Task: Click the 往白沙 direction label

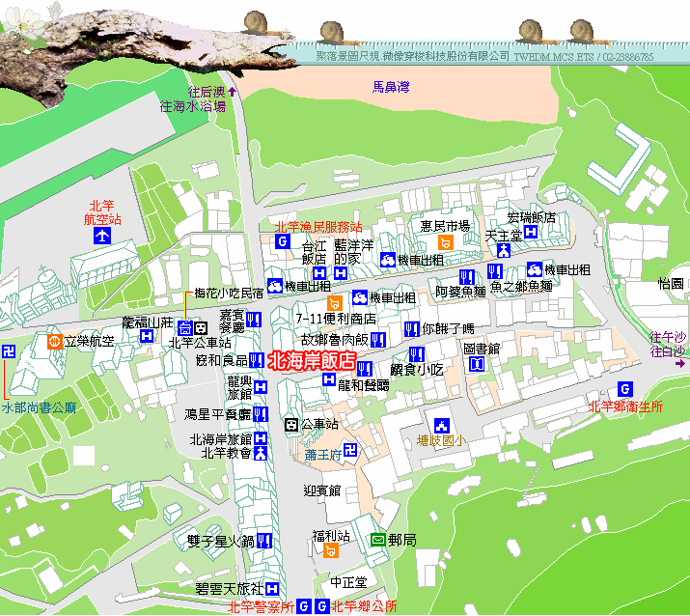Action: tap(668, 351)
